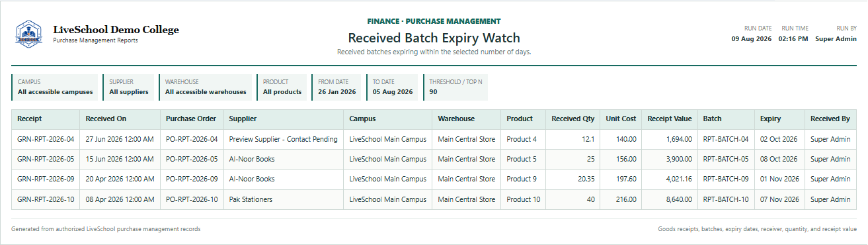
Task: Click unit cost 140.00
Action: pos(627,140)
